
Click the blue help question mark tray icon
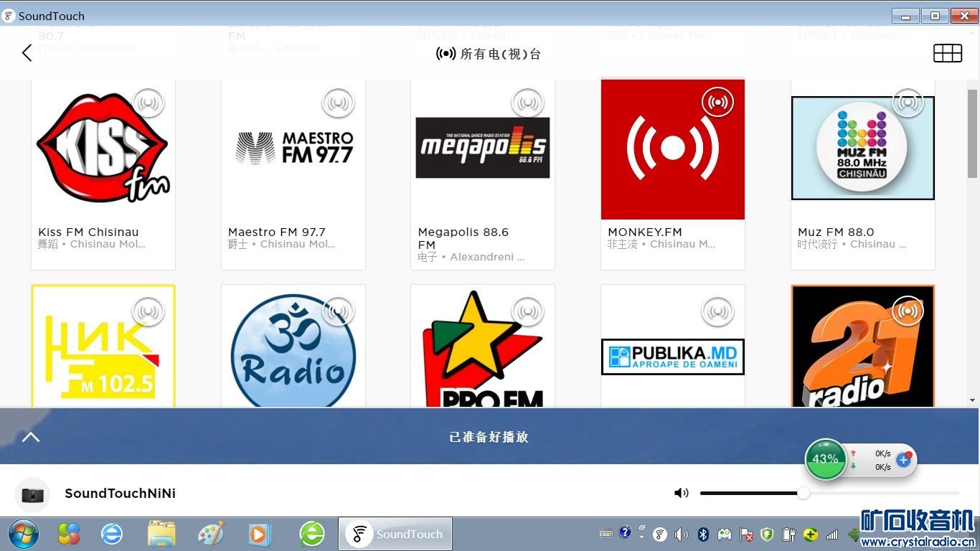(x=625, y=532)
